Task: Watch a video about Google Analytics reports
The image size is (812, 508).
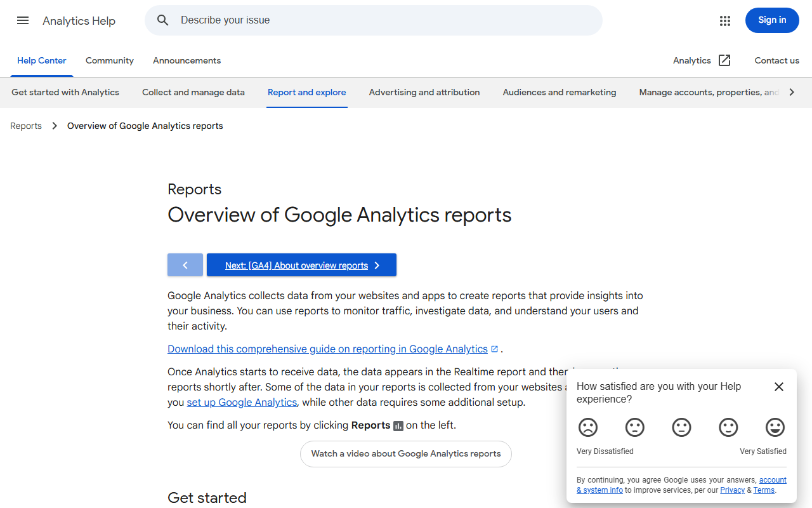Action: pyautogui.click(x=406, y=454)
